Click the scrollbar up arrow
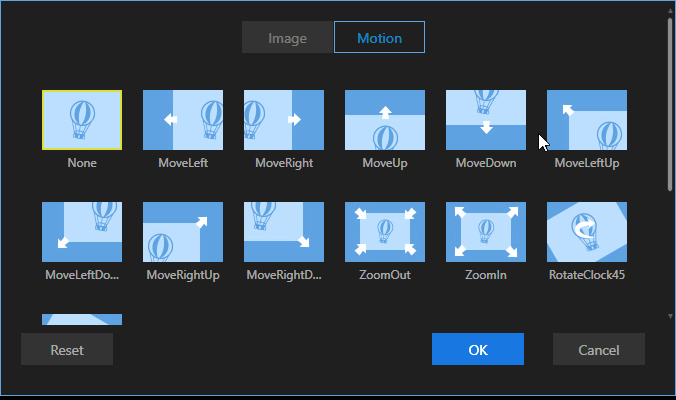Viewport: 676px width, 400px height. click(670, 11)
